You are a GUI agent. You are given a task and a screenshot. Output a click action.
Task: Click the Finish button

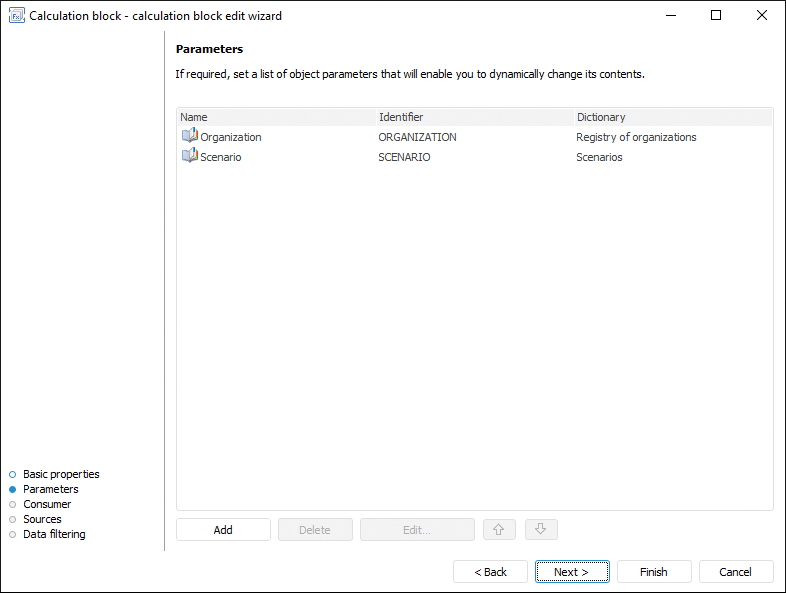[654, 572]
